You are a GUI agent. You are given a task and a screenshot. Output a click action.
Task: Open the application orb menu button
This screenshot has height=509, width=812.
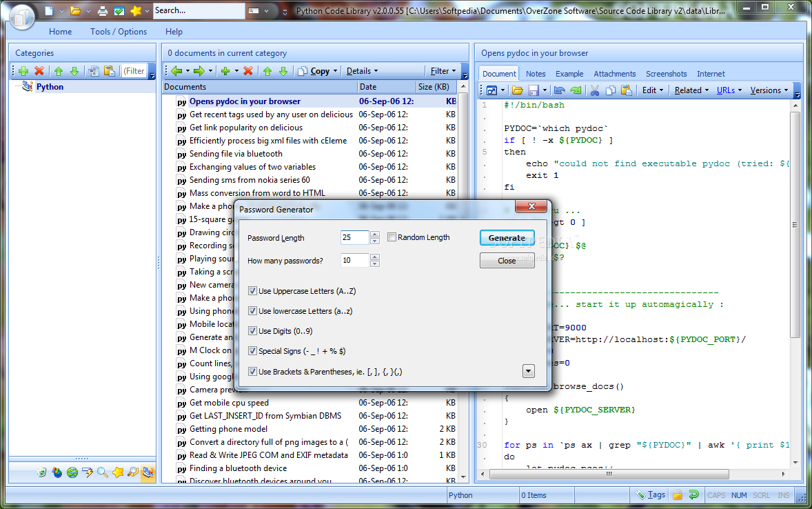coord(22,17)
